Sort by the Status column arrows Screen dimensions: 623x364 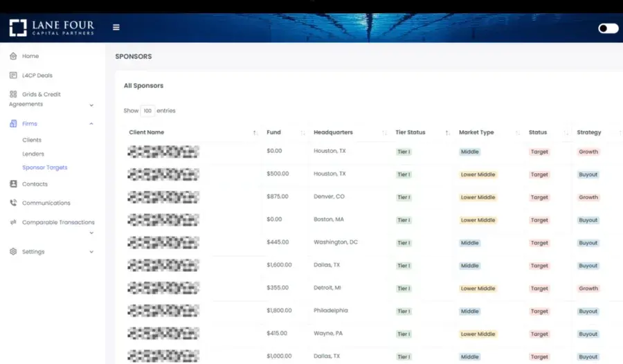point(566,133)
